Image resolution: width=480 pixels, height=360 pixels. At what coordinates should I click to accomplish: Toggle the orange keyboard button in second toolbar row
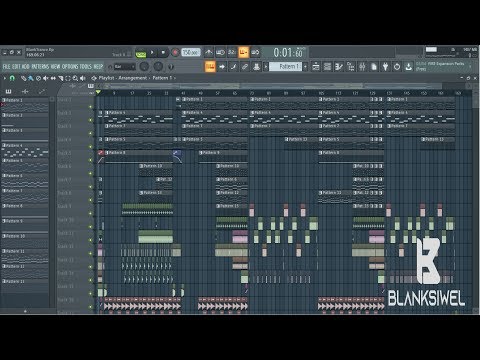tap(210, 67)
